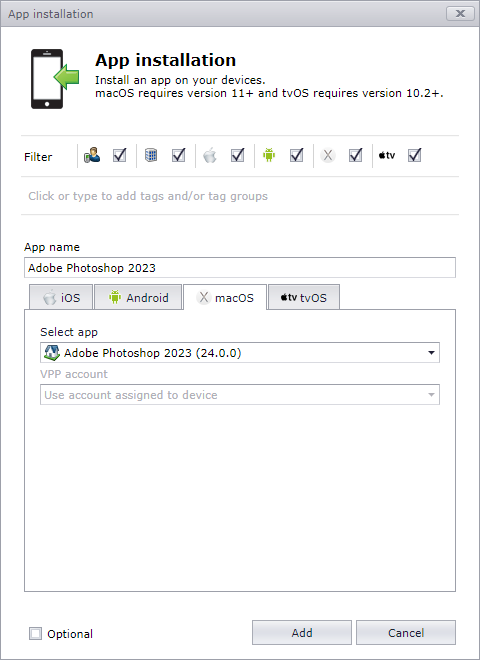The image size is (480, 660).
Task: Open the Select app dropdown arrow
Action: tap(431, 353)
